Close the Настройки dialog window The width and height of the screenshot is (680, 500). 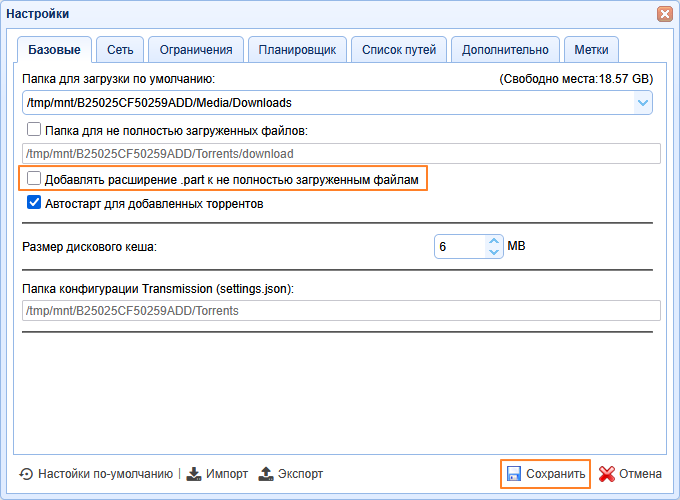[664, 14]
